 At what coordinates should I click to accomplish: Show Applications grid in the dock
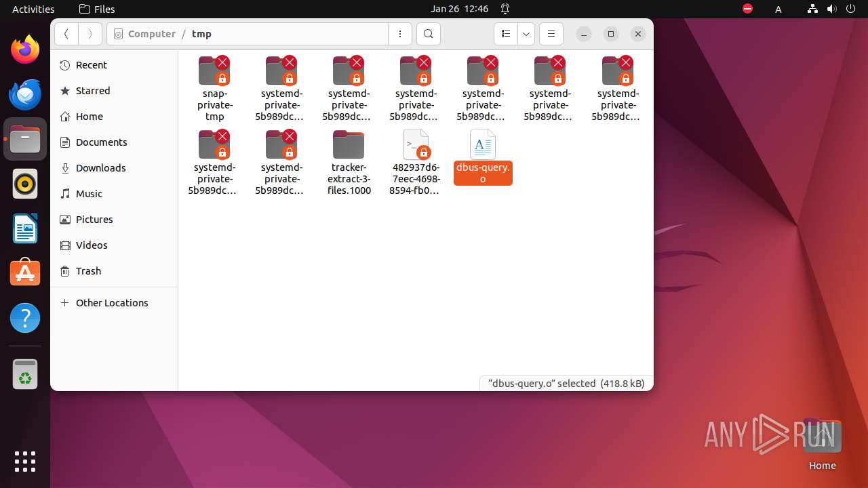[25, 461]
